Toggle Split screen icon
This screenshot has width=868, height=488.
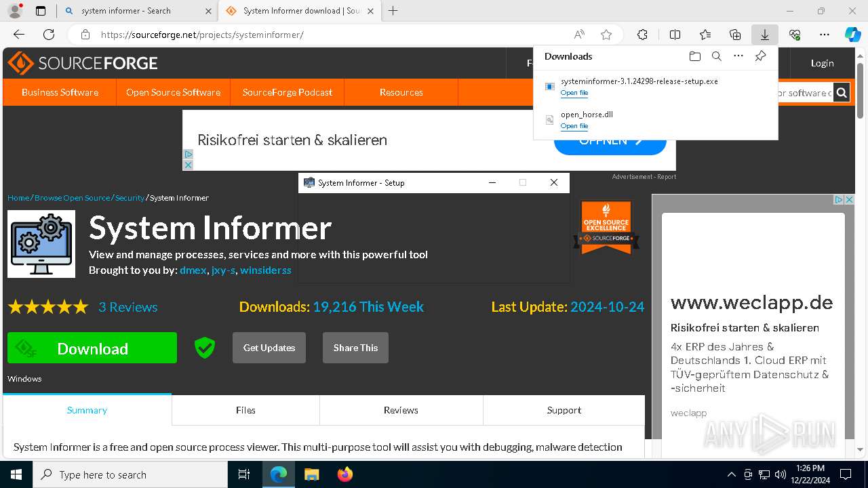[675, 35]
